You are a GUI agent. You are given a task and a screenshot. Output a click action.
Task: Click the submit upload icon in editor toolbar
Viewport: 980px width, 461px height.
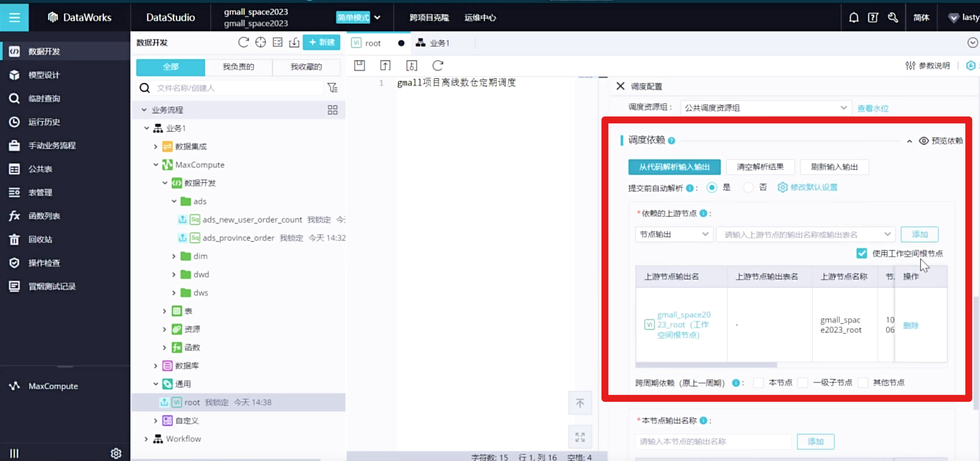385,65
